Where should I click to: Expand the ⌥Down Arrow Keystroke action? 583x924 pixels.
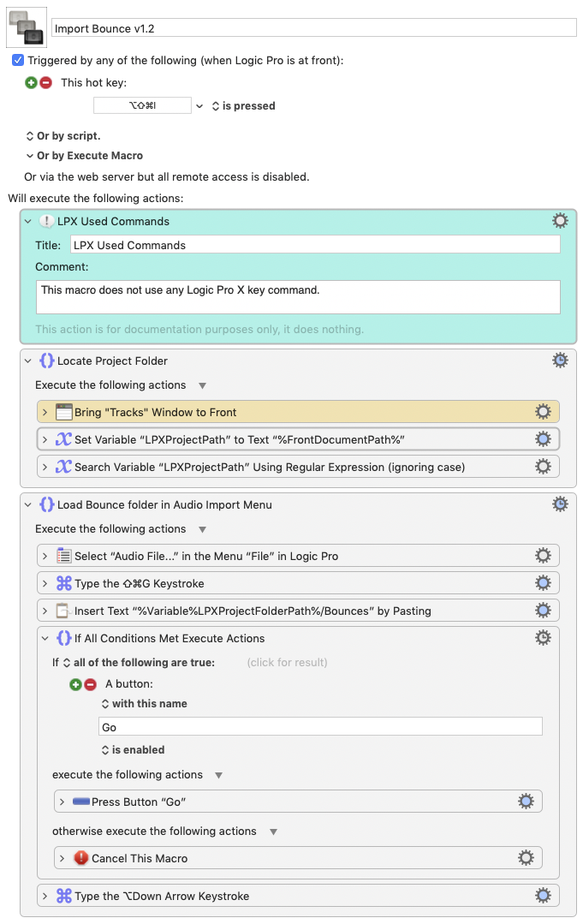(x=45, y=897)
